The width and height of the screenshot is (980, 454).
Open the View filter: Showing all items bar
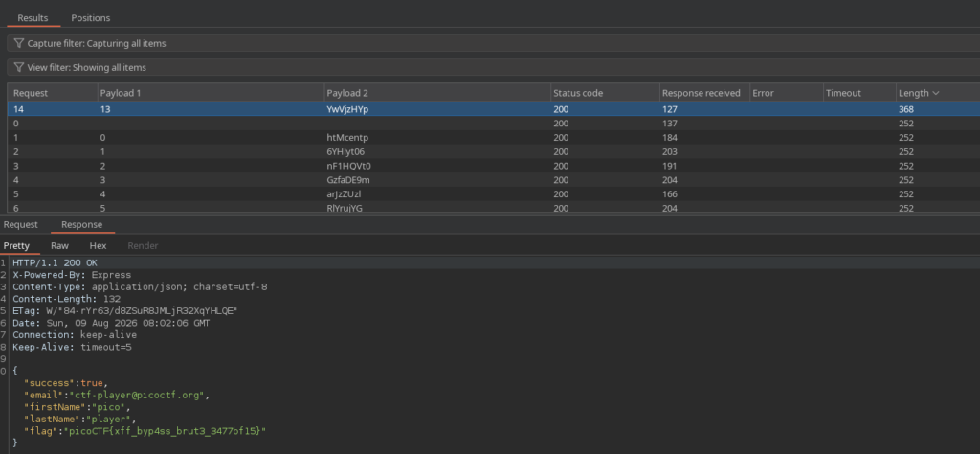click(493, 68)
